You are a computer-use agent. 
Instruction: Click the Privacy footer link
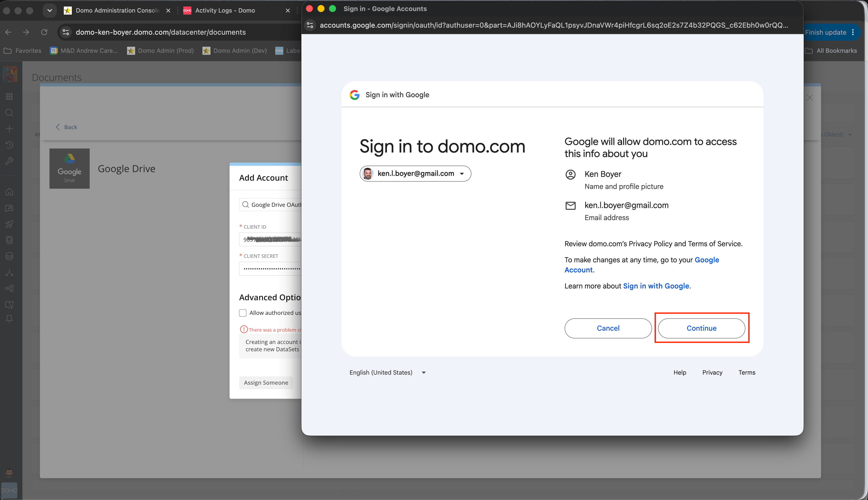pos(712,373)
